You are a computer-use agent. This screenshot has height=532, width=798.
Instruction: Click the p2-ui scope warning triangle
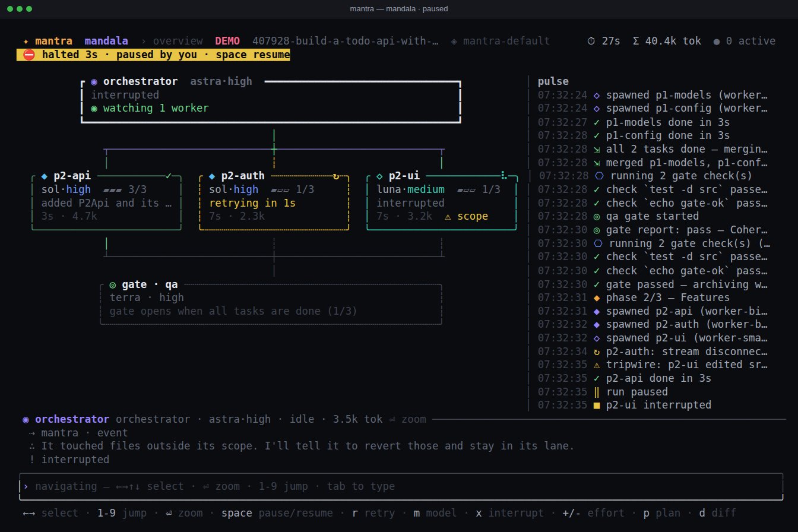(448, 216)
